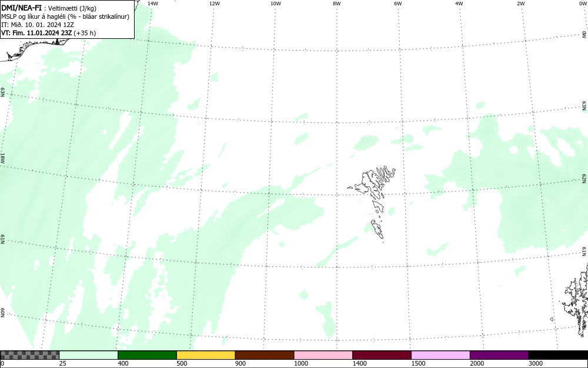Click the 2000 legend value
Image resolution: width=588 pixels, height=368 pixels.
(477, 363)
